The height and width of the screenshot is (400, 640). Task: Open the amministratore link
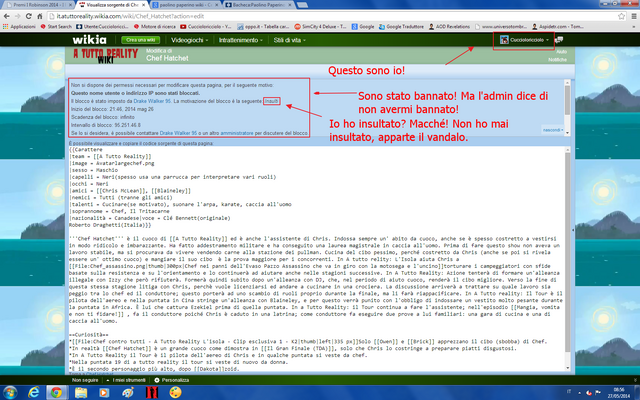coord(237,133)
